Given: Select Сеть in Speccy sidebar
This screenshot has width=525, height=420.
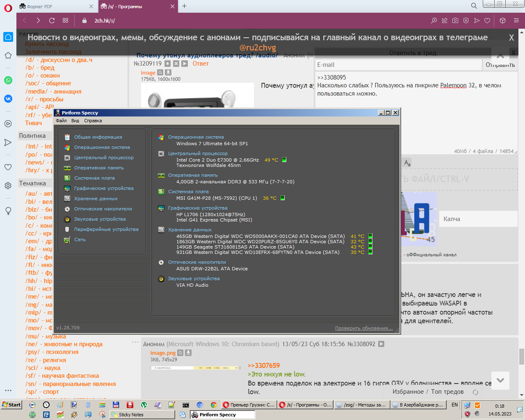Looking at the screenshot, I should point(80,240).
